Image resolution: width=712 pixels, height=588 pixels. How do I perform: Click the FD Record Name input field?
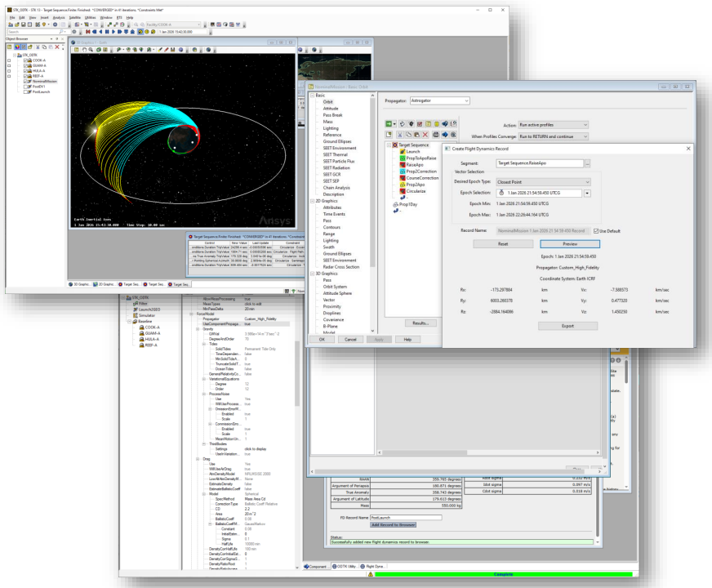coord(405,517)
